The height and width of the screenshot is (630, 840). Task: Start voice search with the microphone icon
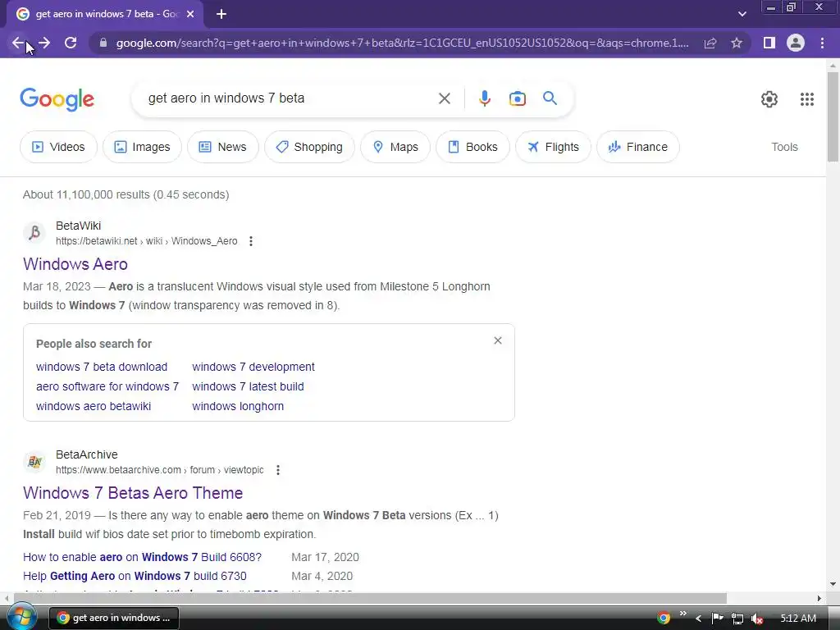point(485,98)
